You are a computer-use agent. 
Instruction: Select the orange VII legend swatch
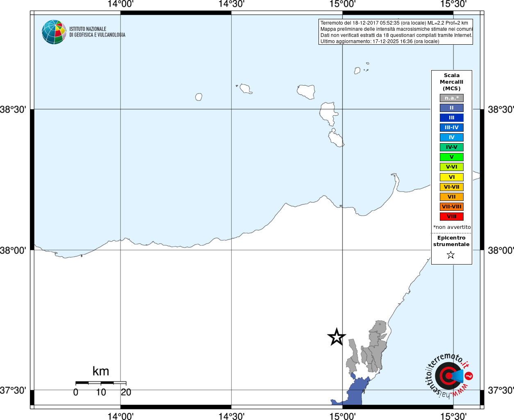click(x=452, y=197)
